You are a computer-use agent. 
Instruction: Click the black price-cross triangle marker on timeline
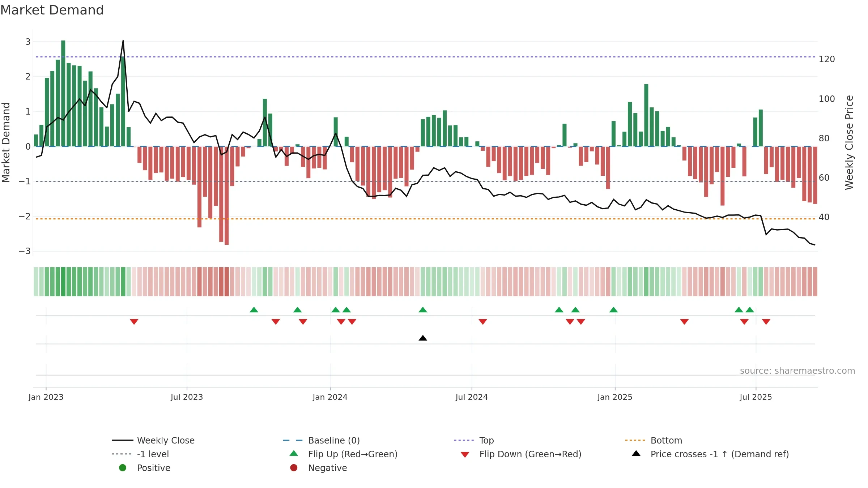(x=423, y=338)
